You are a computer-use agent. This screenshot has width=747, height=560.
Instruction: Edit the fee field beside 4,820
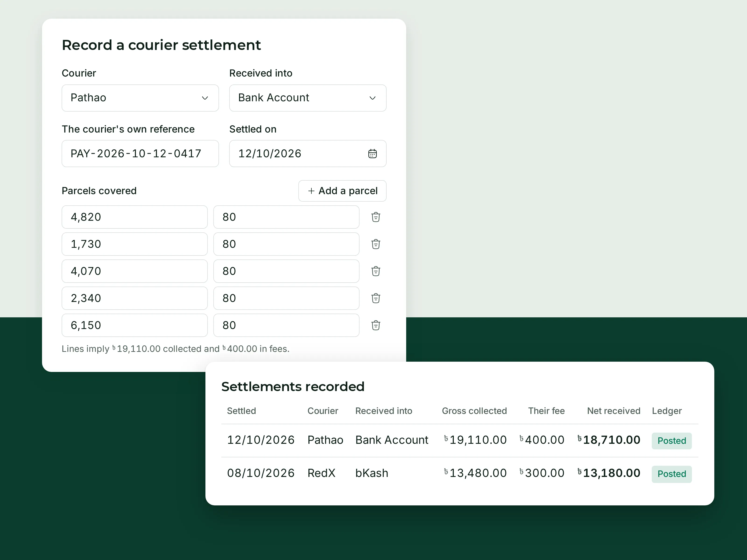[286, 217]
